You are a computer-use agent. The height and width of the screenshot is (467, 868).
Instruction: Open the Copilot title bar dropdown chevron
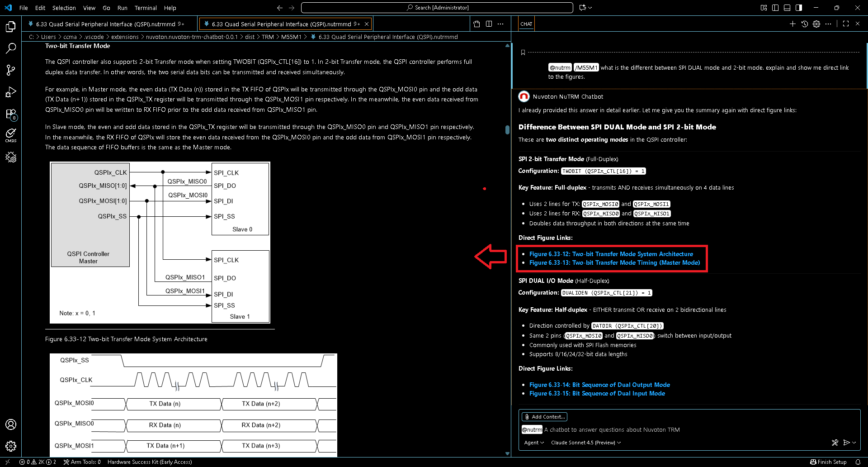590,8
